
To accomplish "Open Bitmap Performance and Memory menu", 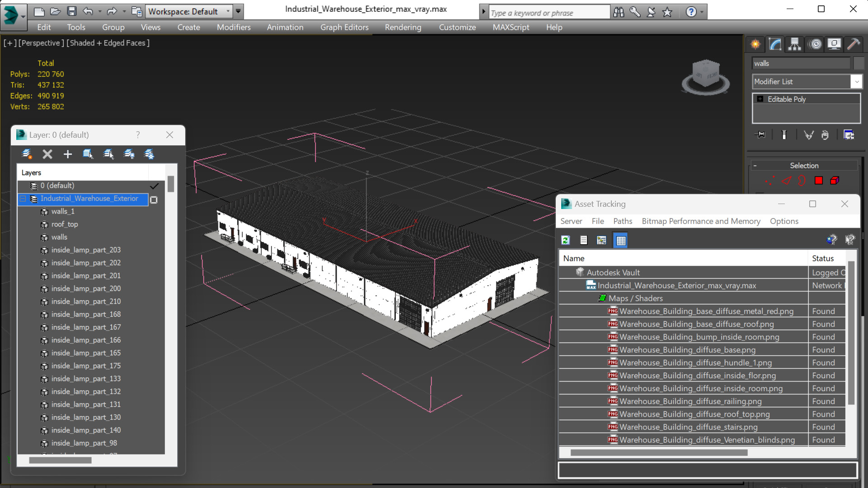I will point(701,221).
